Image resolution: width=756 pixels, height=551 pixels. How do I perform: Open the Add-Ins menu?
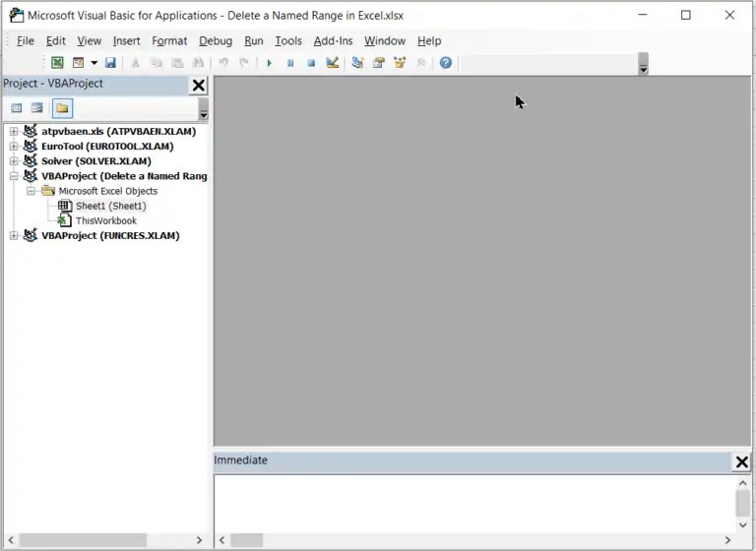333,41
